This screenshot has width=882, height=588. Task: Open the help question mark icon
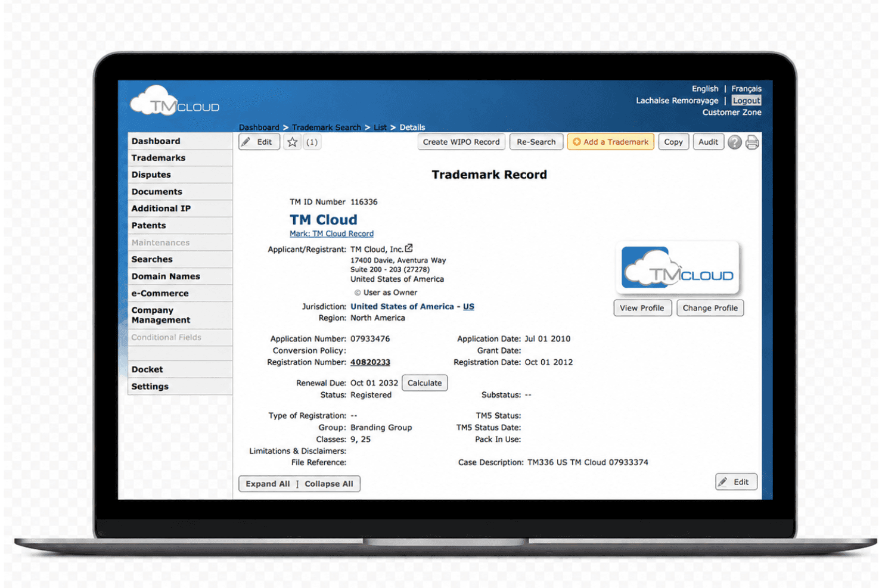(x=735, y=142)
